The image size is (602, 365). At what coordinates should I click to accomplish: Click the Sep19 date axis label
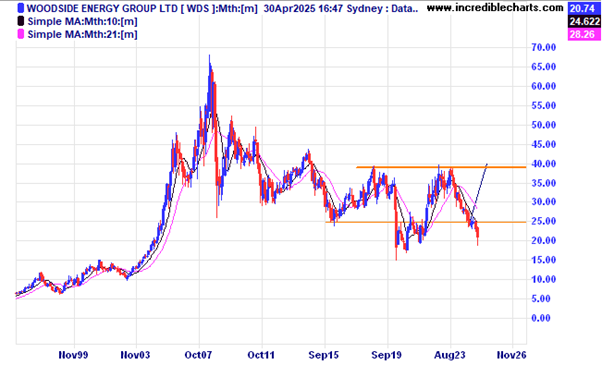[387, 355]
